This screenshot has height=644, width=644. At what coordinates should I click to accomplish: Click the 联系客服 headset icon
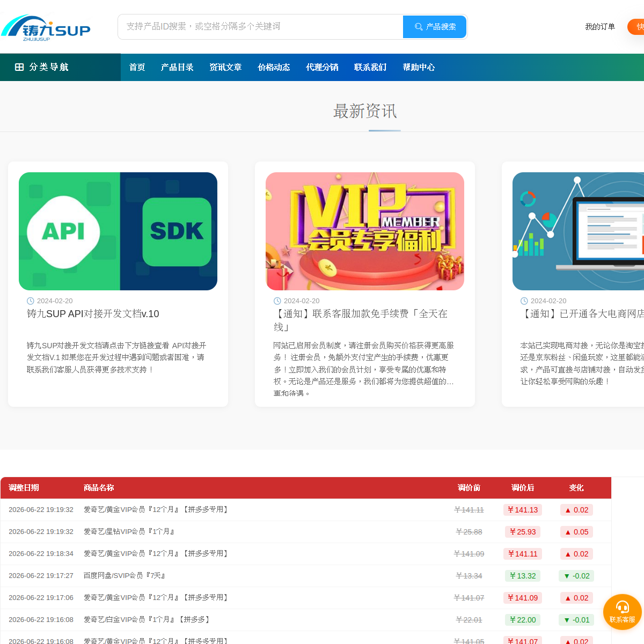(623, 607)
